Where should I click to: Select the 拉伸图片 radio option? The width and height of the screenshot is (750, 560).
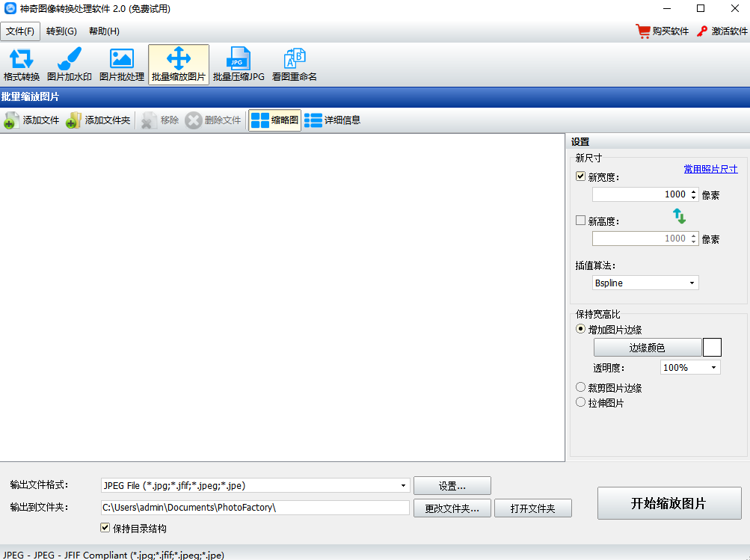pyautogui.click(x=581, y=402)
